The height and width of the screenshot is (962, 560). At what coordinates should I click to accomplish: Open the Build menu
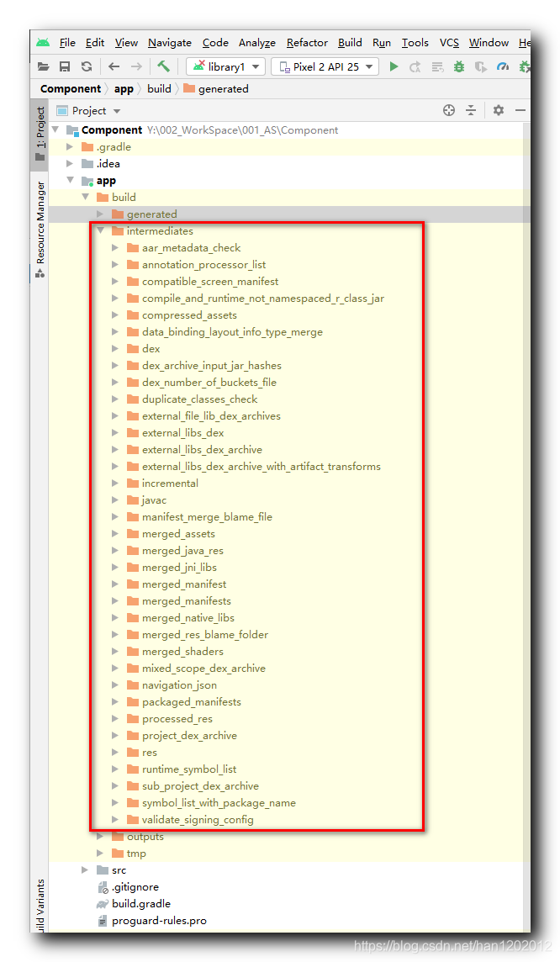(351, 42)
